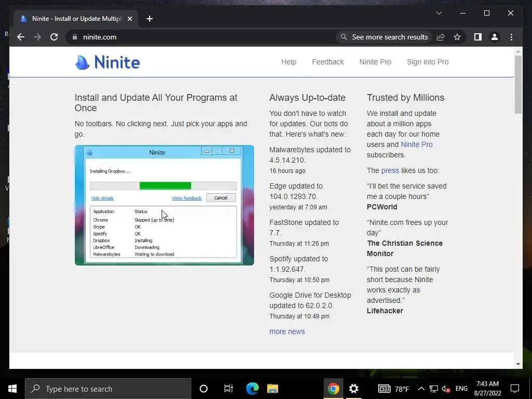Click the taskbar search box

(108, 389)
